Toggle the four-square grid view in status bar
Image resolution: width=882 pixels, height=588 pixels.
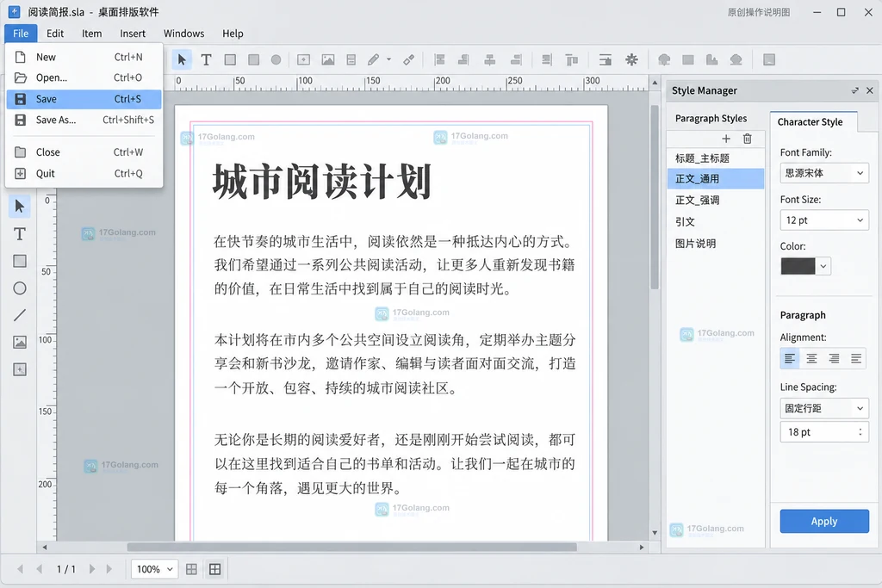pyautogui.click(x=191, y=569)
